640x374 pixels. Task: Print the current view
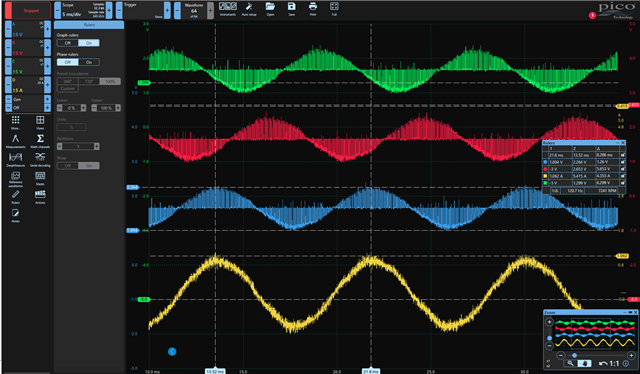[x=313, y=9]
